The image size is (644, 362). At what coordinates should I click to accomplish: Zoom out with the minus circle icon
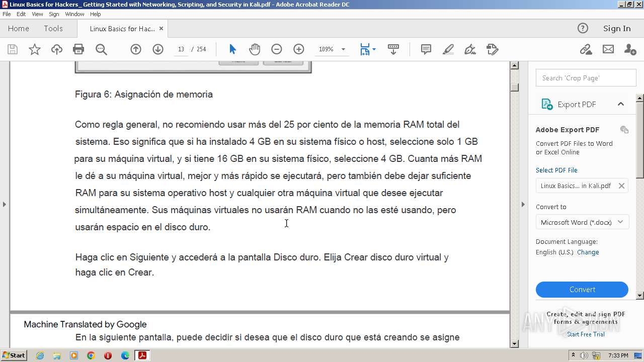[x=277, y=49]
